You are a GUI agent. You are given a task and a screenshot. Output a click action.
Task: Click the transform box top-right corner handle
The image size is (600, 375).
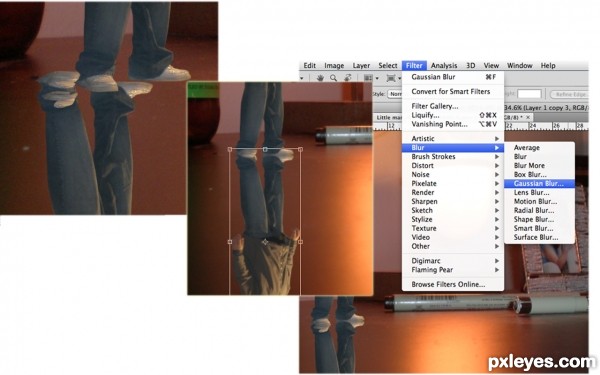click(300, 149)
